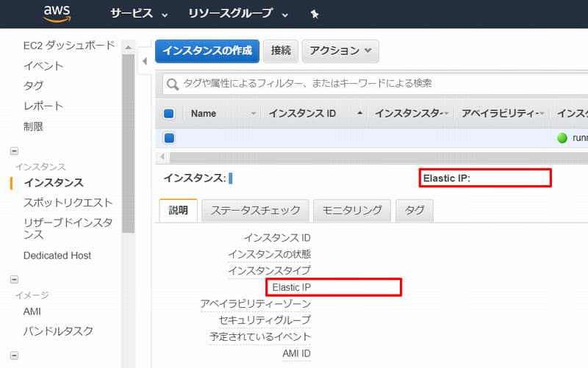Open イベント in sidebar
Screen dimensions: 588x368
(x=43, y=66)
